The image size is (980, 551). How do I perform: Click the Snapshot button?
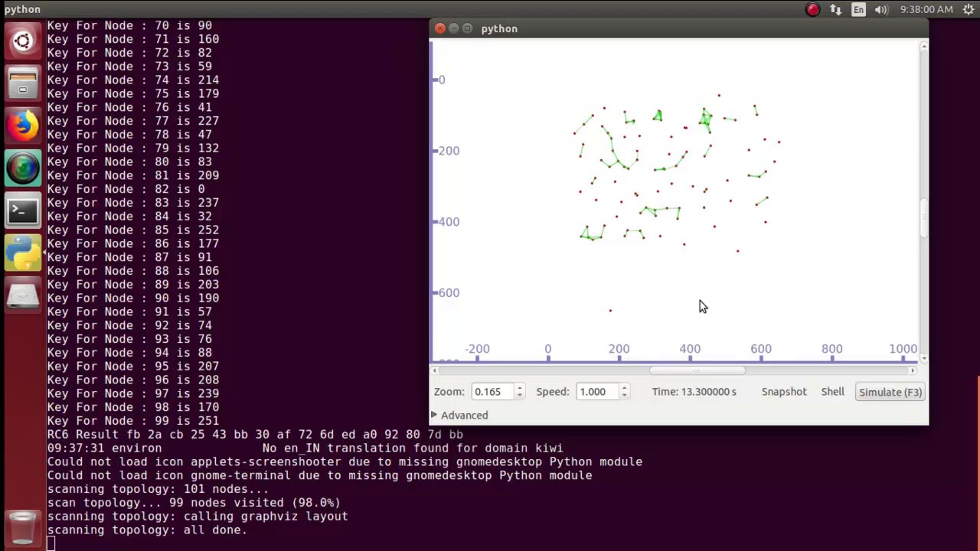[784, 392]
